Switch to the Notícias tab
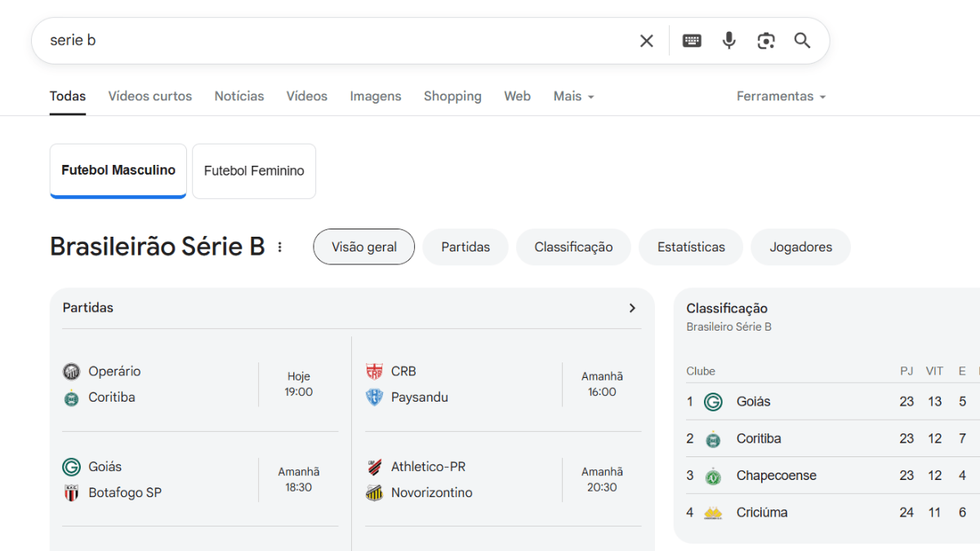 tap(239, 96)
